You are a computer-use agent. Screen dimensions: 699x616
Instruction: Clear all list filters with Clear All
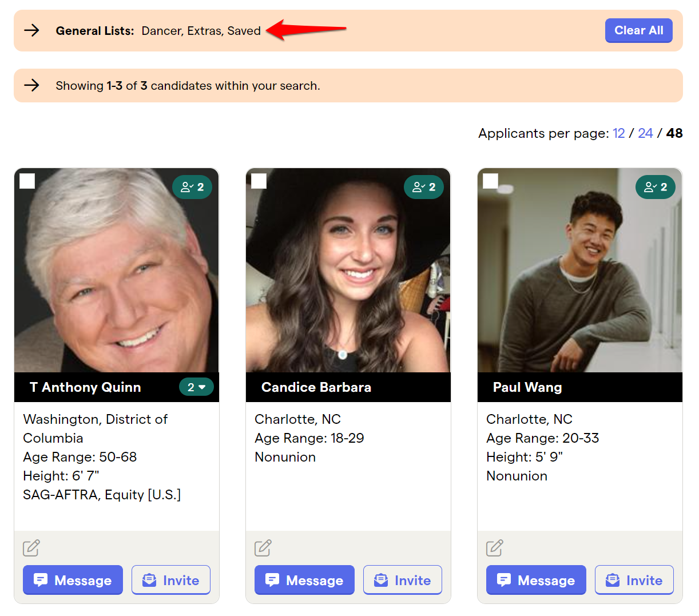tap(639, 30)
